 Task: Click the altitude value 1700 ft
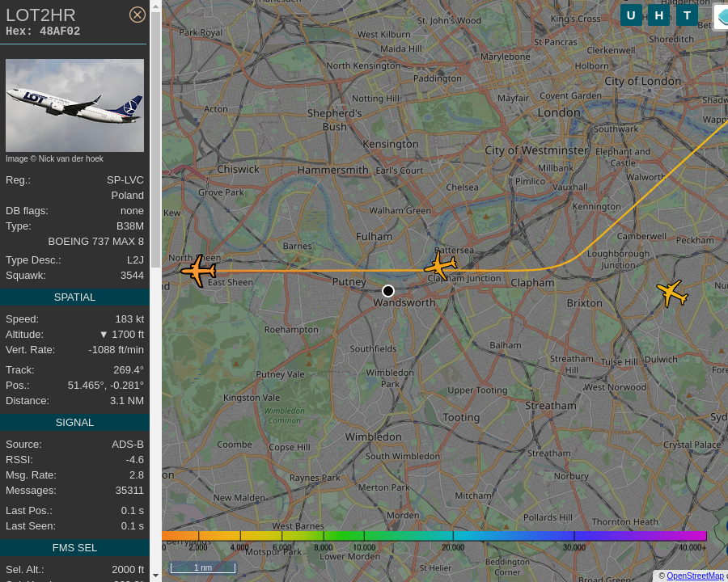122,334
